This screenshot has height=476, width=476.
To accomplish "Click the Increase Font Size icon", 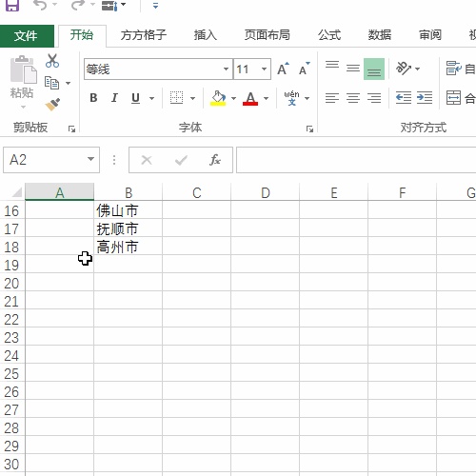I will (283, 69).
